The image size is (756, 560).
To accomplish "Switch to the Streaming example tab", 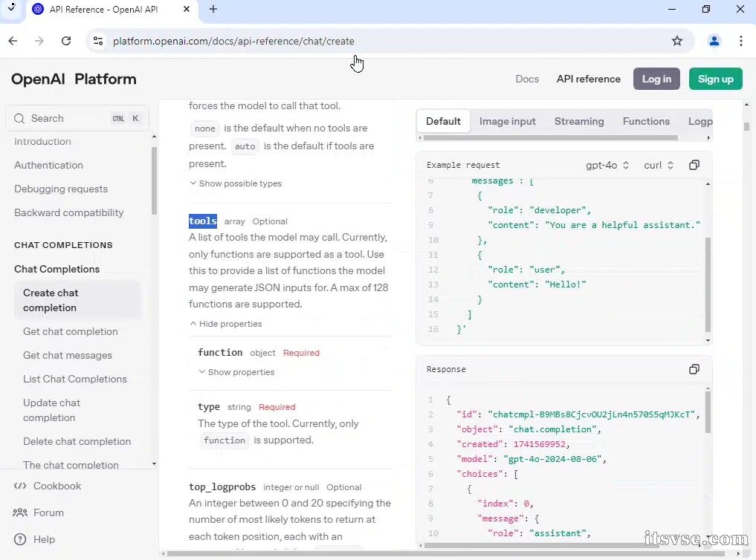I will coord(578,121).
